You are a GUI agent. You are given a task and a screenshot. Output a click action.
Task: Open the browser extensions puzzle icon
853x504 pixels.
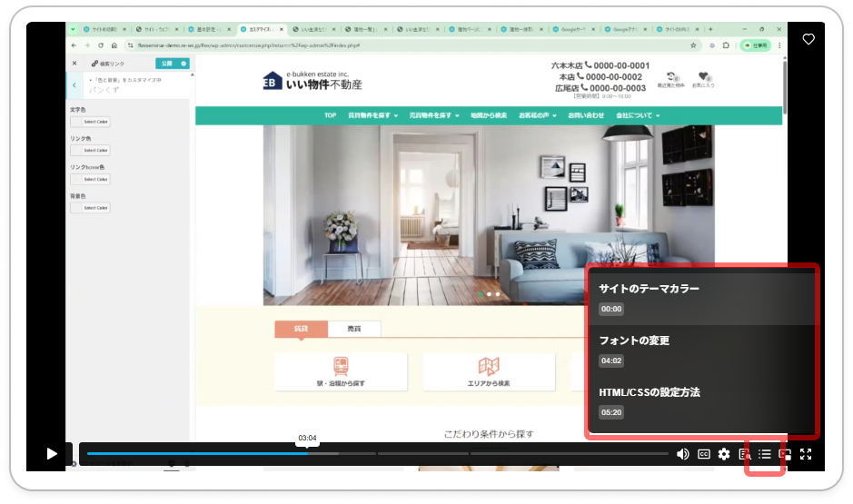click(726, 45)
